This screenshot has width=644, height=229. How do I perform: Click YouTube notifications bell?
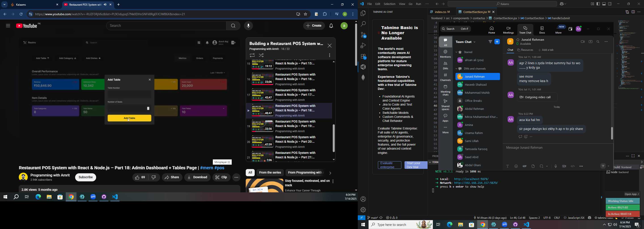pyautogui.click(x=331, y=26)
